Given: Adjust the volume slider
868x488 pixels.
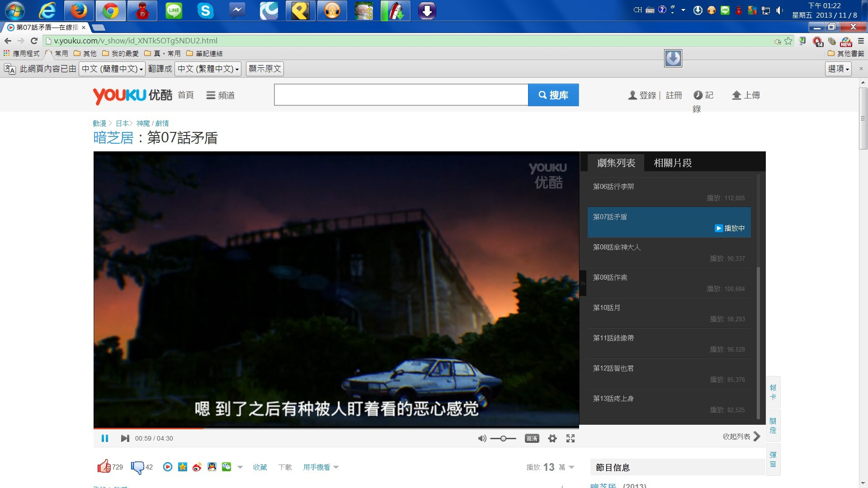Looking at the screenshot, I should (x=503, y=438).
